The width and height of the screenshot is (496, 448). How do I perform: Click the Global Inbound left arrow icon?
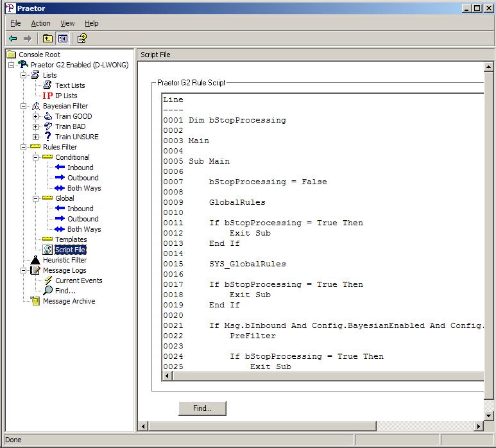pos(60,208)
